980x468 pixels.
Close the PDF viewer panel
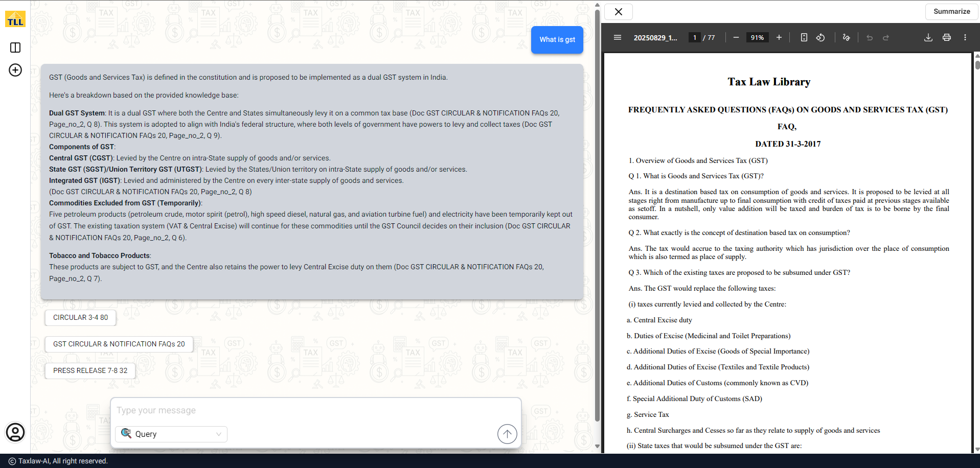[618, 11]
